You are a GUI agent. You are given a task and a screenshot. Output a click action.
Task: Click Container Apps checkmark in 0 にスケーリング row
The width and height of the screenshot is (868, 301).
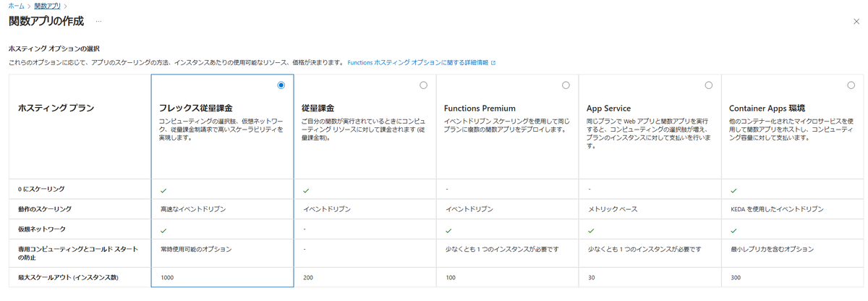coord(733,190)
